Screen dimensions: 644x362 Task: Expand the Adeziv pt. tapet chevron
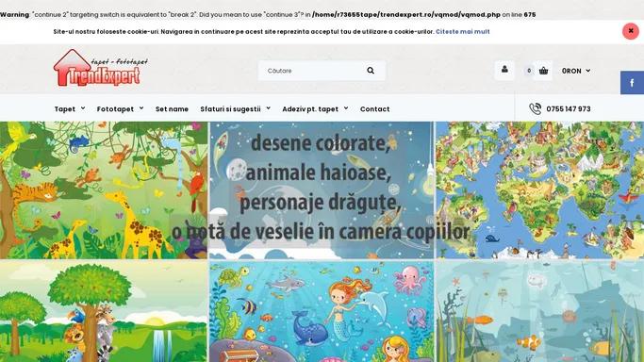click(x=346, y=108)
